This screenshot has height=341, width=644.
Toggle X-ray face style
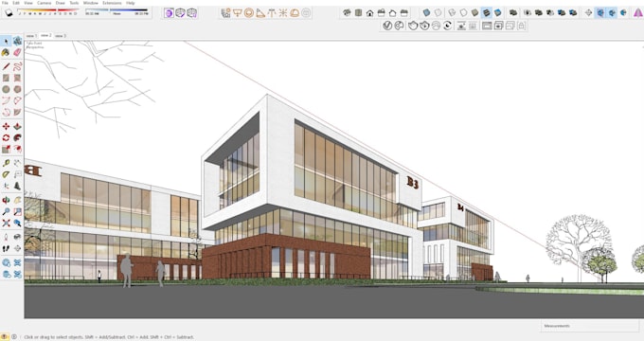click(426, 12)
